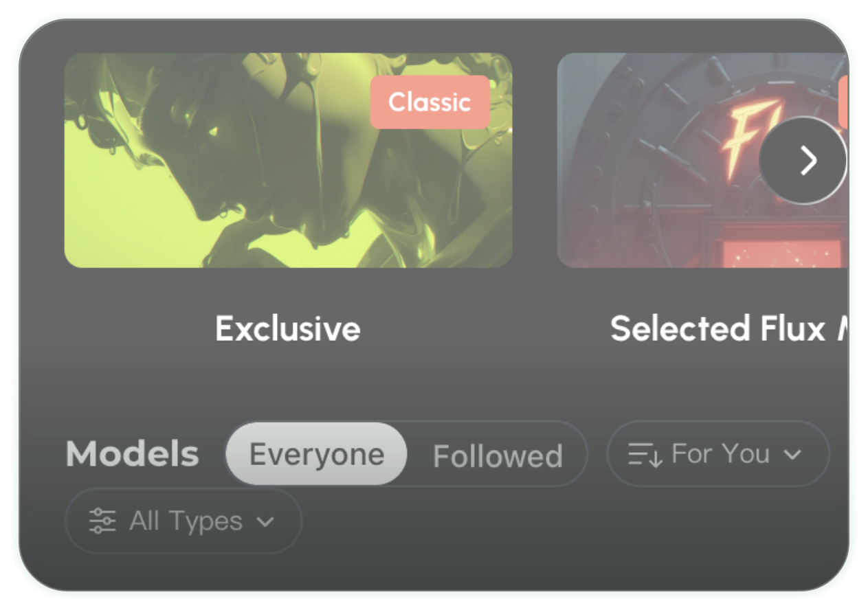Screen dimensions: 868x610
Task: Click the chevron in the For You dropdown
Action: point(792,454)
